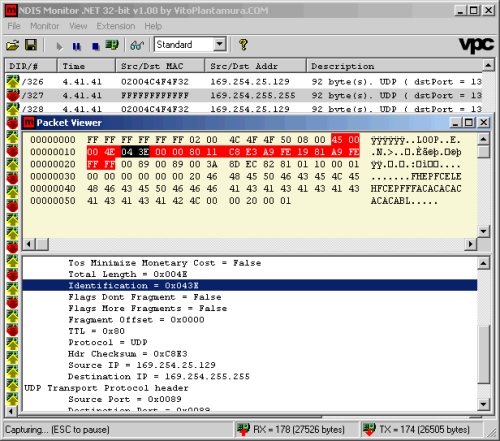Click packet list scroll up arrow
This screenshot has width=500, height=441.
[488, 65]
